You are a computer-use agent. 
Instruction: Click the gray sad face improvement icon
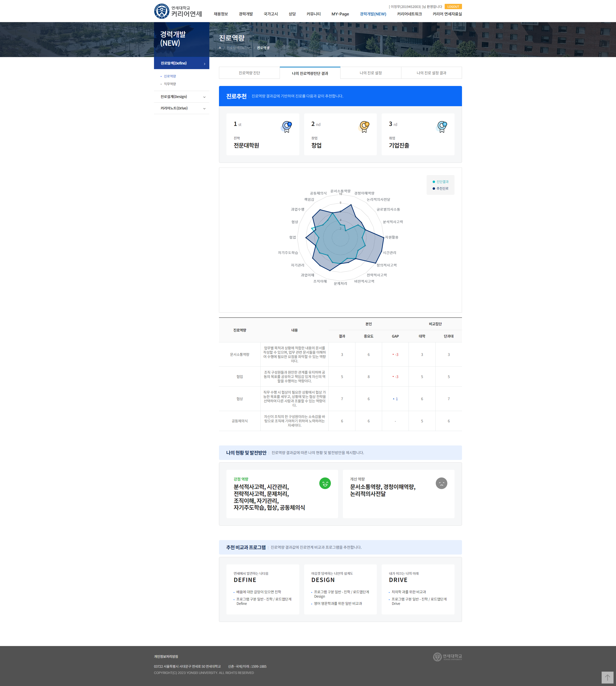coord(441,483)
